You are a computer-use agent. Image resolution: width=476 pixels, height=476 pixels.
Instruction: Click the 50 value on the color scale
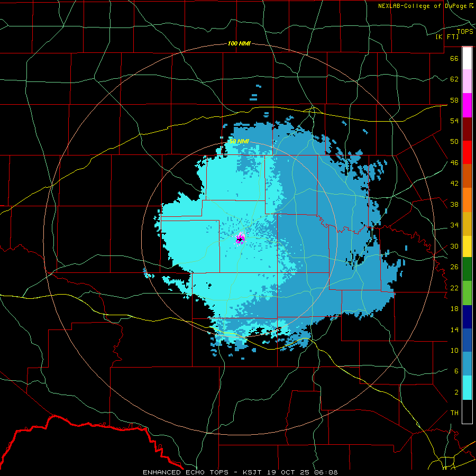click(454, 141)
